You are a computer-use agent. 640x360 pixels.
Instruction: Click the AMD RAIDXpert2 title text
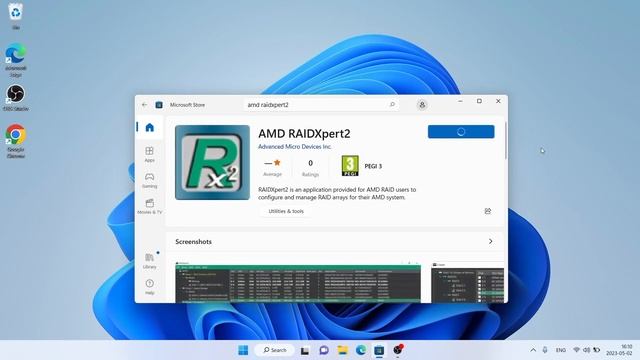pos(304,133)
